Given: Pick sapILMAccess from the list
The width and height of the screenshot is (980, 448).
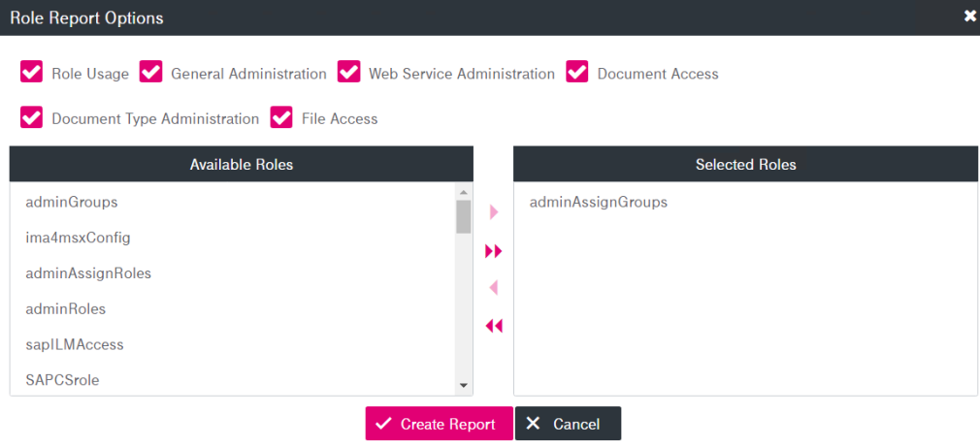Looking at the screenshot, I should click(x=75, y=344).
